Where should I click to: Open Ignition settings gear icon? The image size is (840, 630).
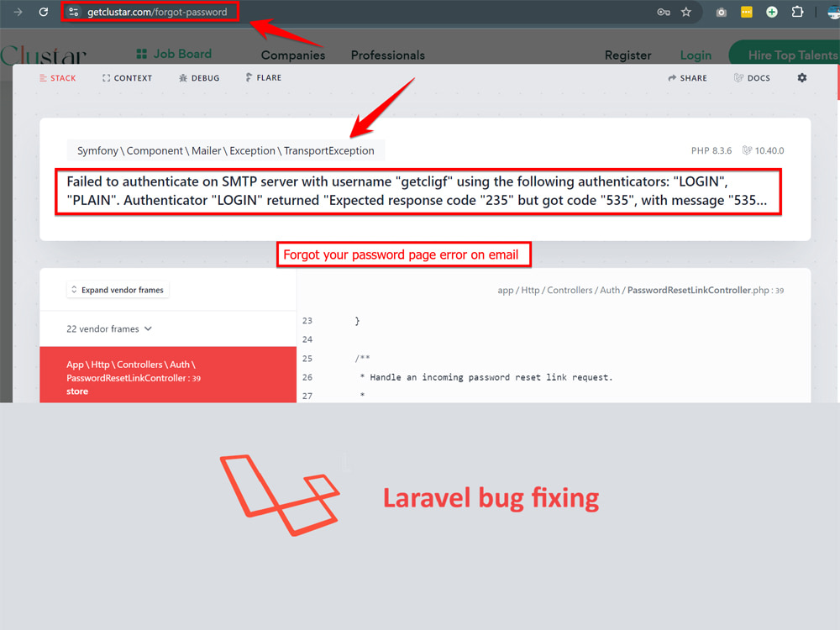pyautogui.click(x=802, y=77)
